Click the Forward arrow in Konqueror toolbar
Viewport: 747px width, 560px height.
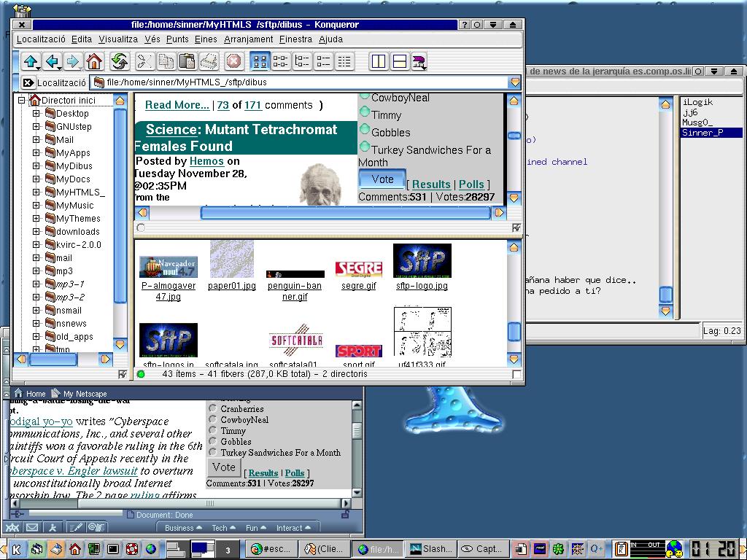click(x=73, y=61)
